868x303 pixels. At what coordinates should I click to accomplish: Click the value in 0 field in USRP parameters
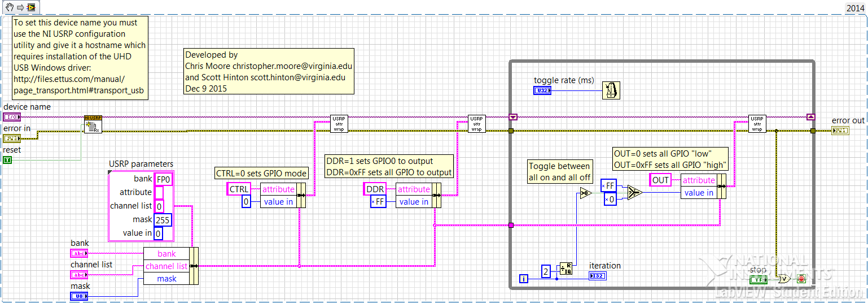pyautogui.click(x=159, y=233)
